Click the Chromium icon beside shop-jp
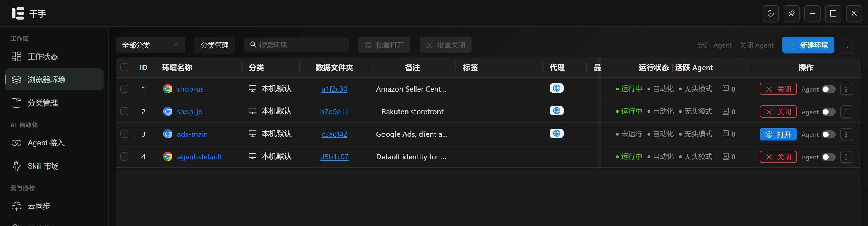The width and height of the screenshot is (868, 226). 168,111
